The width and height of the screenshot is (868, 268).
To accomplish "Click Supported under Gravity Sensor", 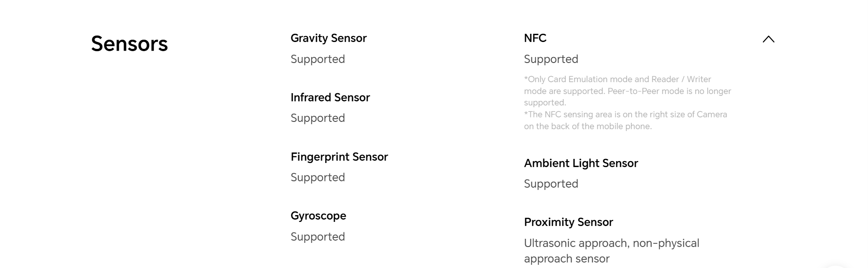I will coord(317,59).
